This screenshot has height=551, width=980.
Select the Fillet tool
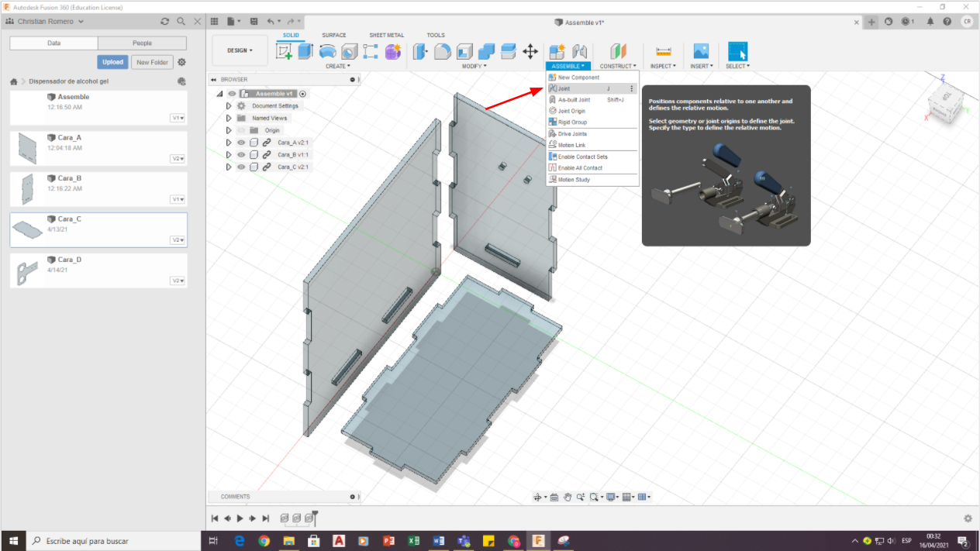tap(442, 51)
